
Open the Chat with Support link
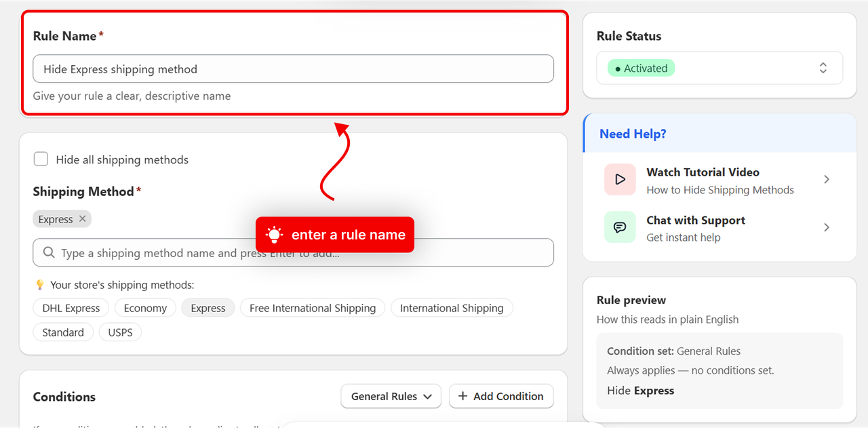click(719, 228)
